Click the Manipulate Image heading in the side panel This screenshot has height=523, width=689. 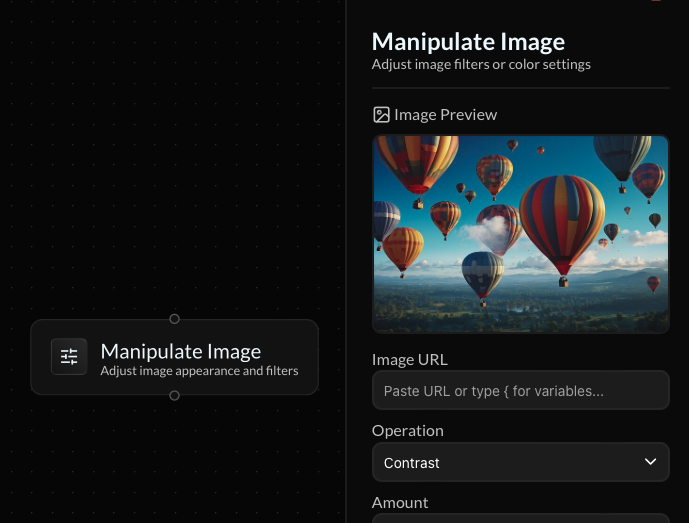[468, 42]
